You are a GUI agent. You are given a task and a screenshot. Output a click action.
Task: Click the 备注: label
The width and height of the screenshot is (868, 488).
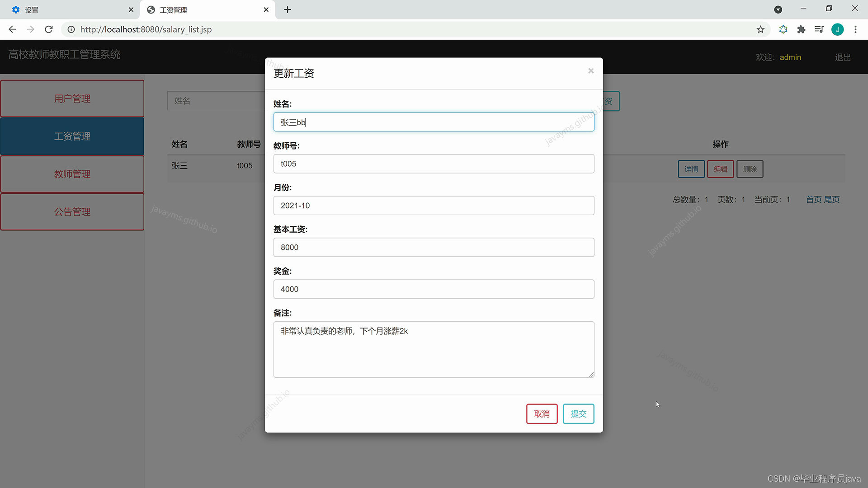(x=283, y=313)
